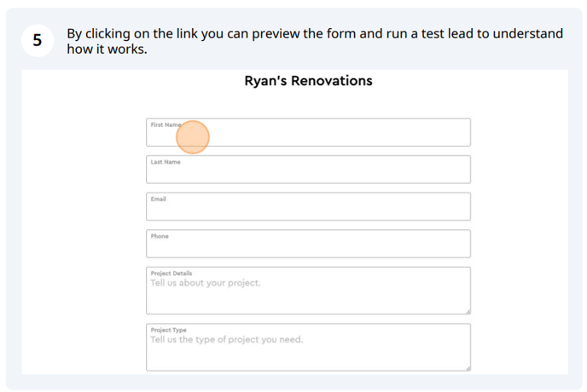Click the 'Project Type' label text

click(168, 330)
